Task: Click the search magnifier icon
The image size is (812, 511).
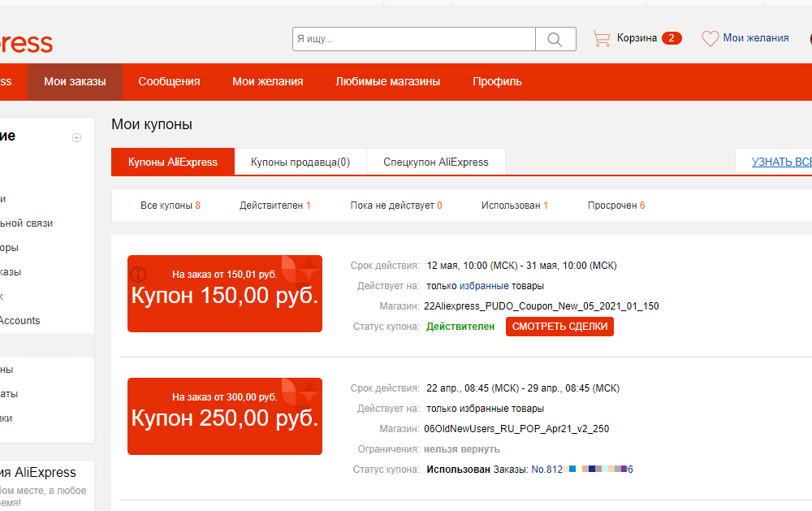Action: pyautogui.click(x=555, y=39)
